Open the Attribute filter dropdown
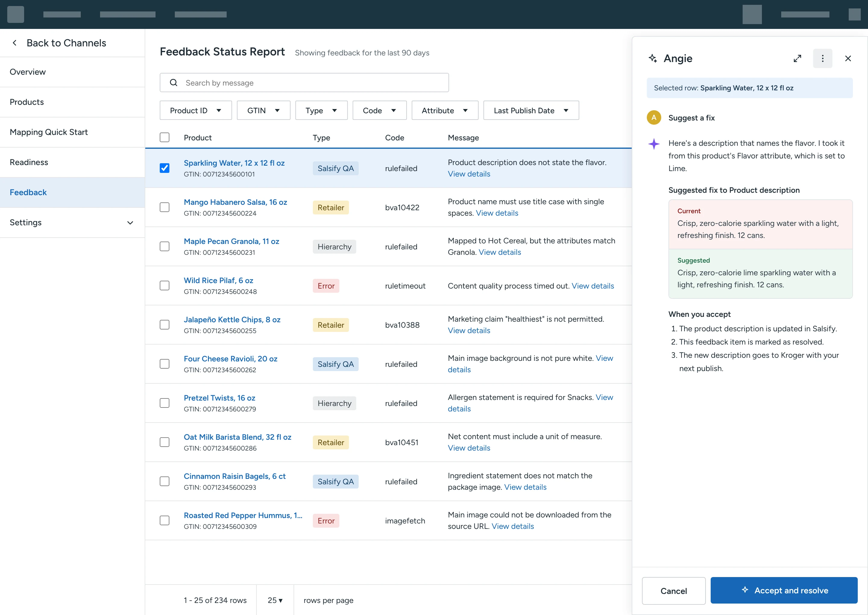Viewport: 868px width, 615px height. point(445,111)
